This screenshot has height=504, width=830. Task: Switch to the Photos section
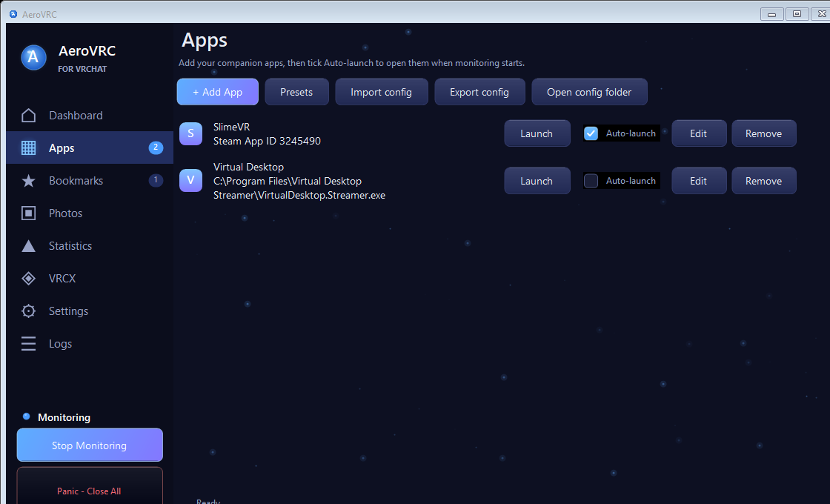[90, 213]
